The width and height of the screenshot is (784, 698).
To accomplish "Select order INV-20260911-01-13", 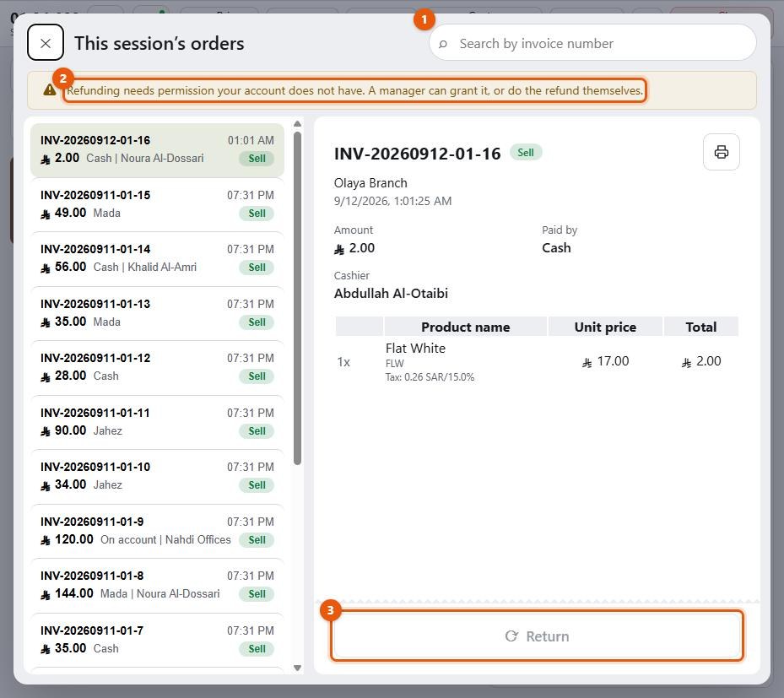I will 157,313.
